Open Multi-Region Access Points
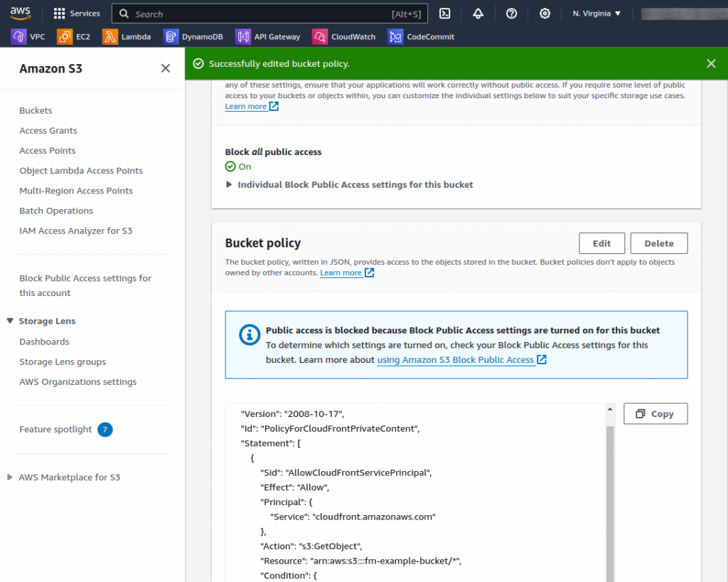This screenshot has height=582, width=728. click(x=76, y=191)
